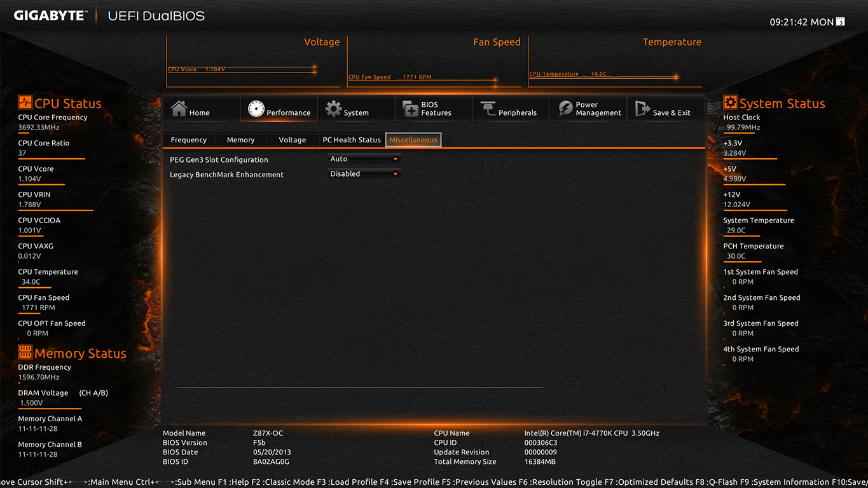
Task: Click the BIOS Version value F5b
Action: click(259, 443)
